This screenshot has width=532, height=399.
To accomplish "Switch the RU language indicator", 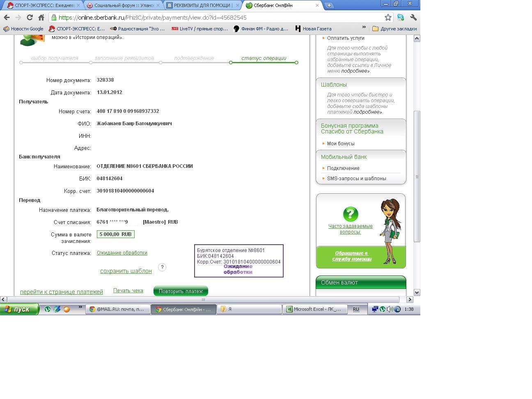I will coord(356,309).
